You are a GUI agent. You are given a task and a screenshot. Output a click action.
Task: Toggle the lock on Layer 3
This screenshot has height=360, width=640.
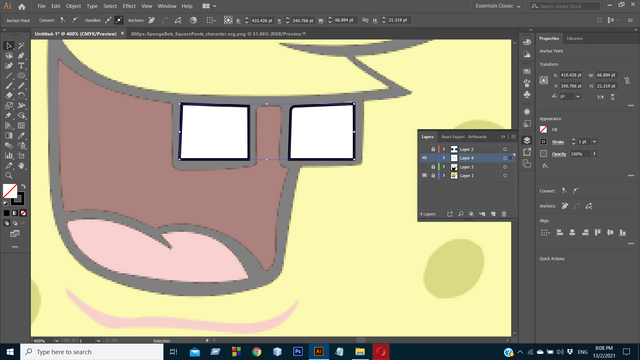click(x=433, y=167)
